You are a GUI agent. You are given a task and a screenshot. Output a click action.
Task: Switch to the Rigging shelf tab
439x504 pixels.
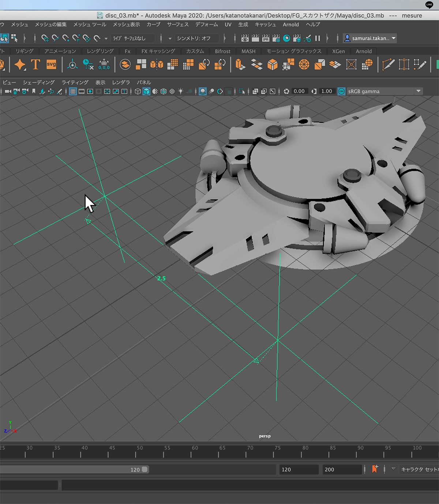click(x=25, y=51)
